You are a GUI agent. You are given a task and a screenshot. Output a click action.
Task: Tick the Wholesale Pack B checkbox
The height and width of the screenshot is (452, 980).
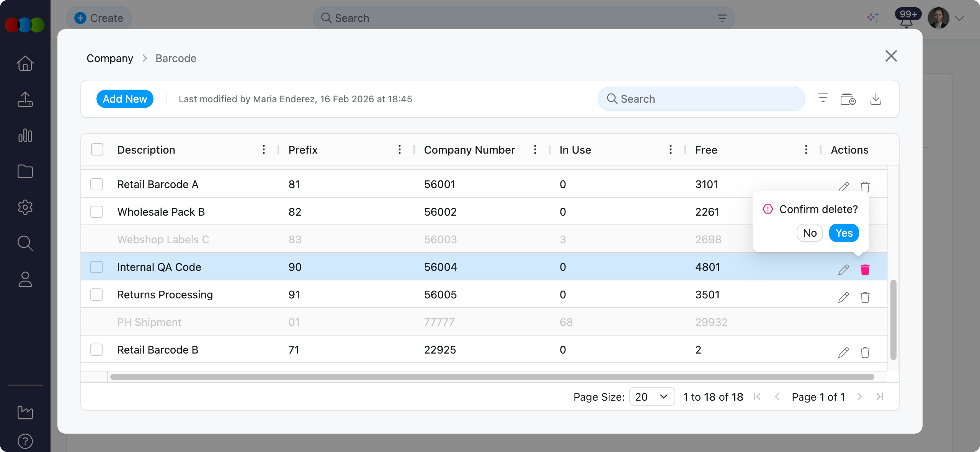(x=96, y=212)
